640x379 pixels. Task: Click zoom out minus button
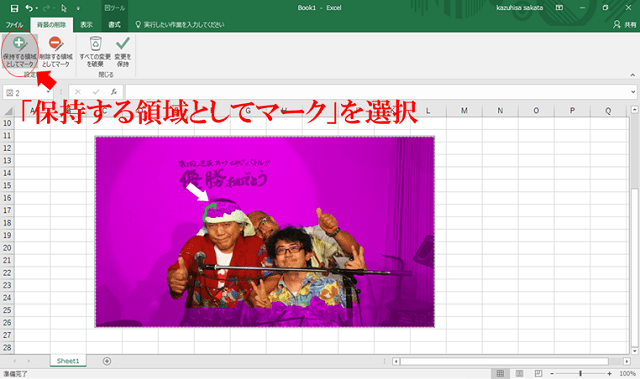click(552, 374)
